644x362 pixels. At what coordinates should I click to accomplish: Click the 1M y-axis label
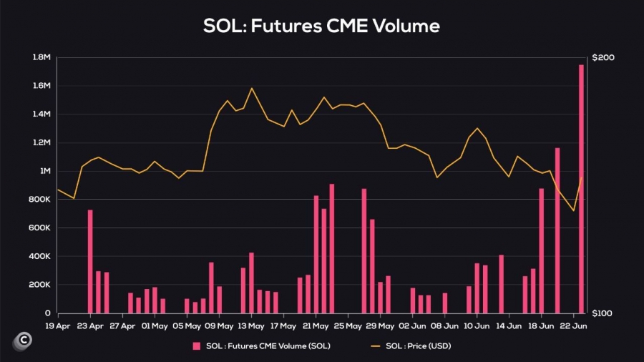point(45,171)
